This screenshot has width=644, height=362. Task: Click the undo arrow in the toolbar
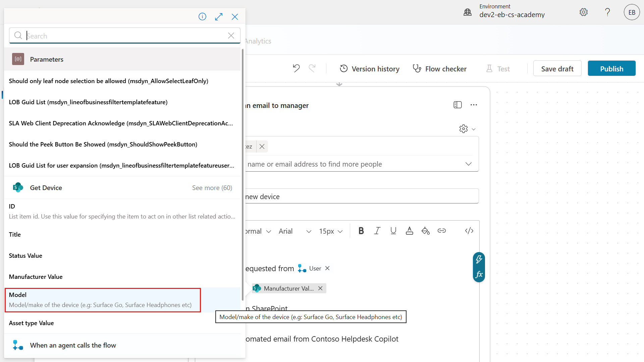(x=296, y=68)
